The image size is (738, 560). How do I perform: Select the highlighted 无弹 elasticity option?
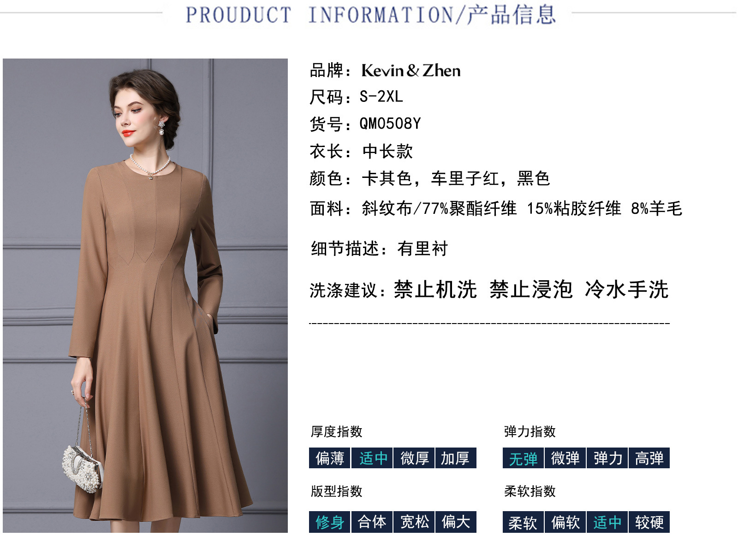524,458
